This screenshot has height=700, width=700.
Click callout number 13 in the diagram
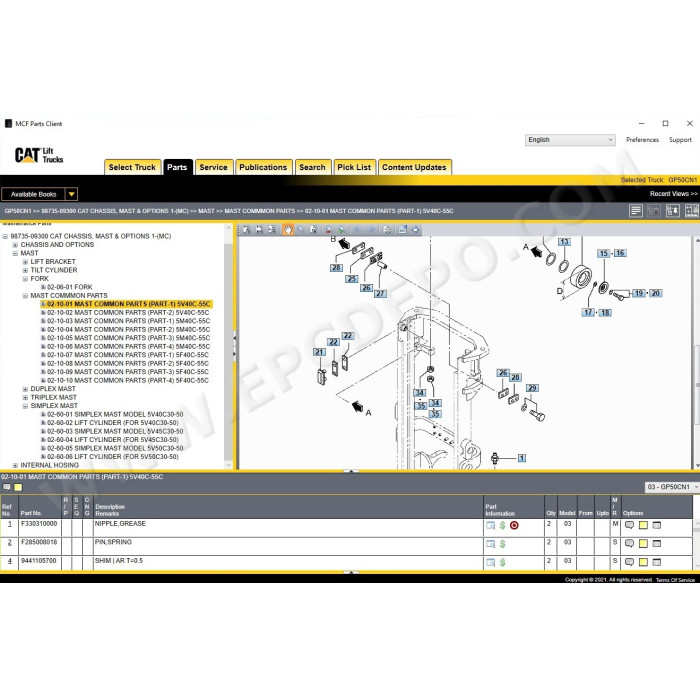(x=564, y=242)
